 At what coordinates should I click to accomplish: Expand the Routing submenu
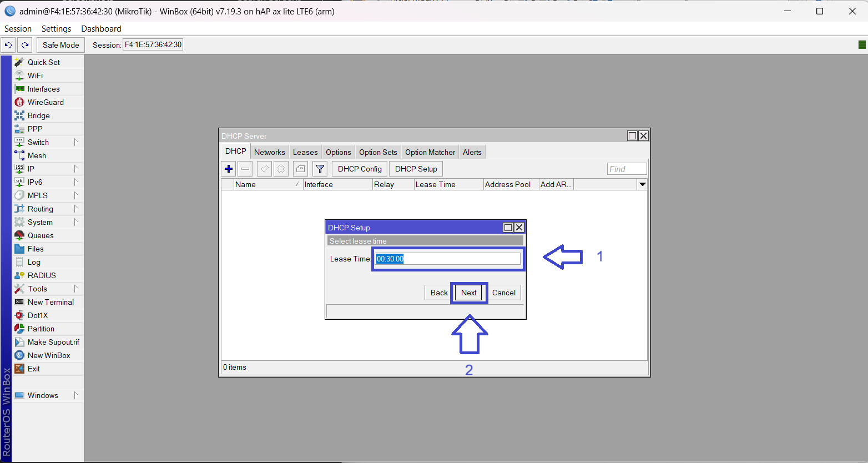[76, 209]
